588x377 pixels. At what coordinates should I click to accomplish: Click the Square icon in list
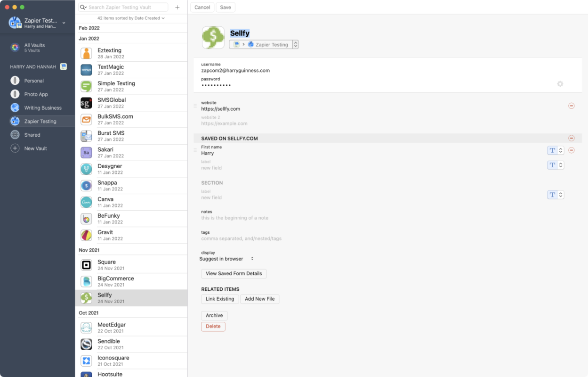tap(86, 265)
